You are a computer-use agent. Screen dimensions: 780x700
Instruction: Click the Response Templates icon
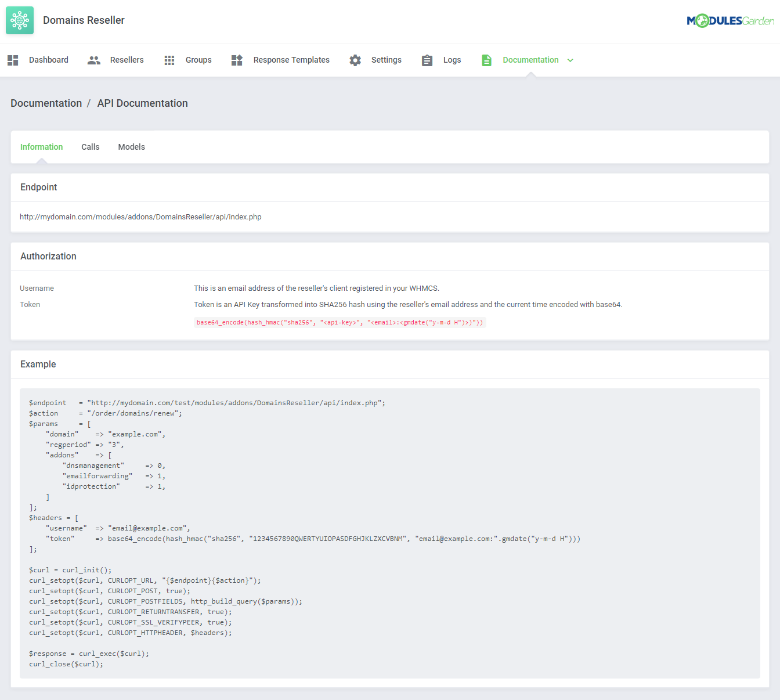coord(236,60)
